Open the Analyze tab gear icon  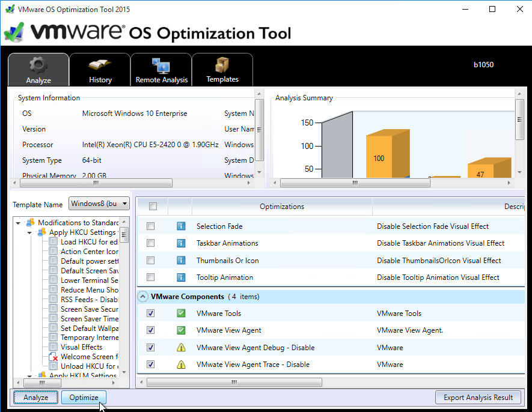coord(38,65)
